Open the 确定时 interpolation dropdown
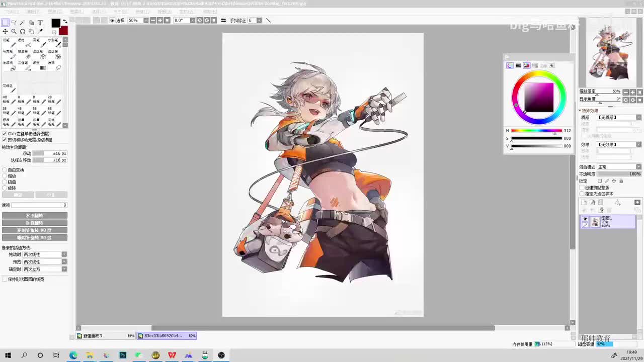Screen dimensions: 644x362 pos(64,269)
